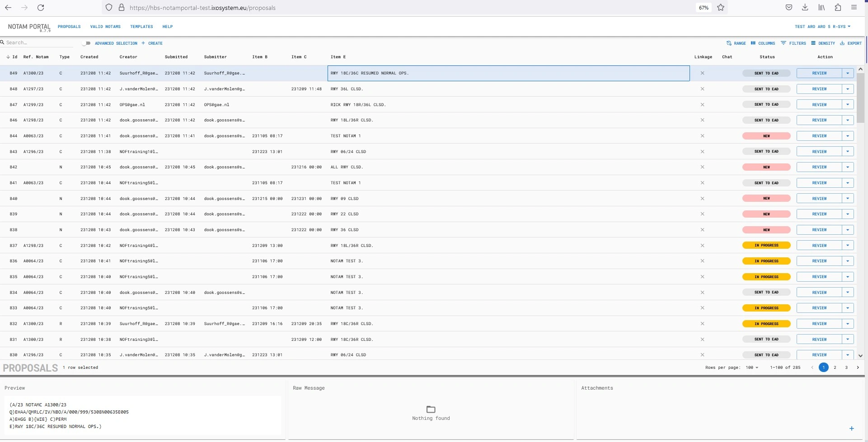868x442 pixels.
Task: Click the Search input field
Action: [x=38, y=42]
